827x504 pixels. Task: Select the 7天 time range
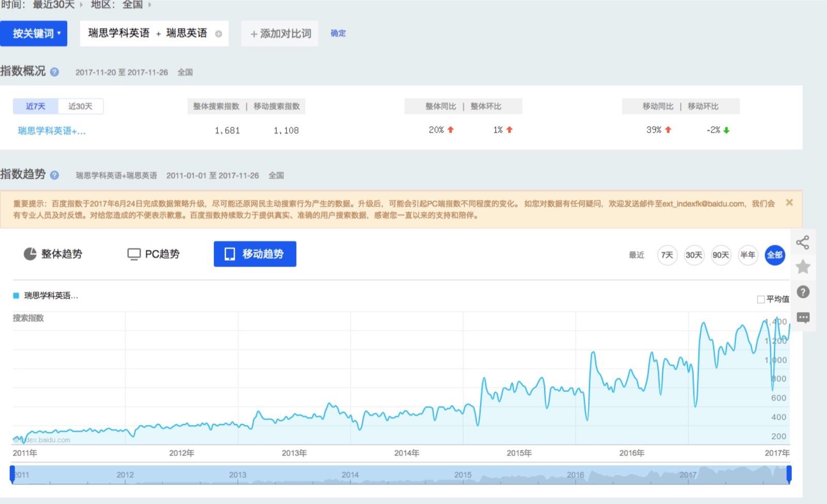(667, 255)
